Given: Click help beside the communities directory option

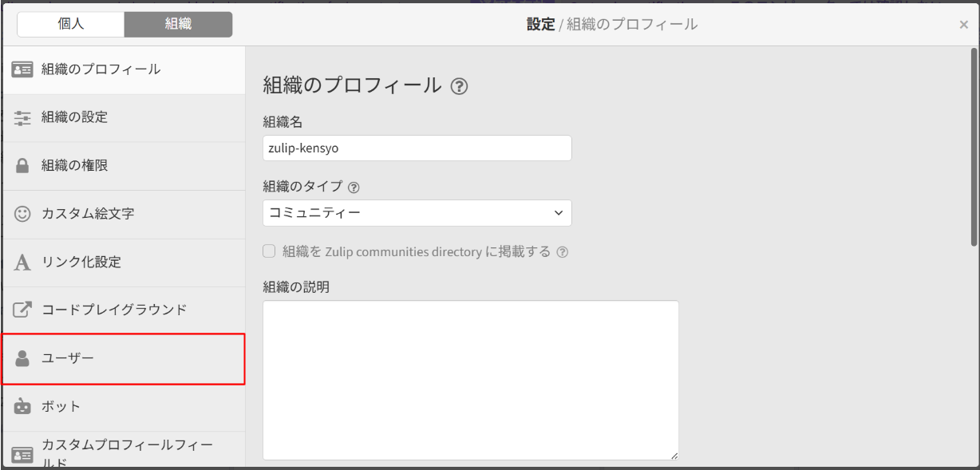Looking at the screenshot, I should click(x=565, y=251).
